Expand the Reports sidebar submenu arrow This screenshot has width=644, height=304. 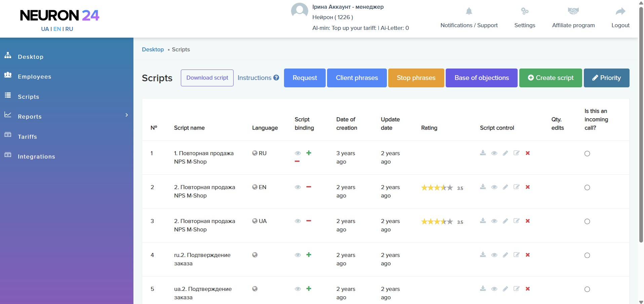[x=127, y=115]
